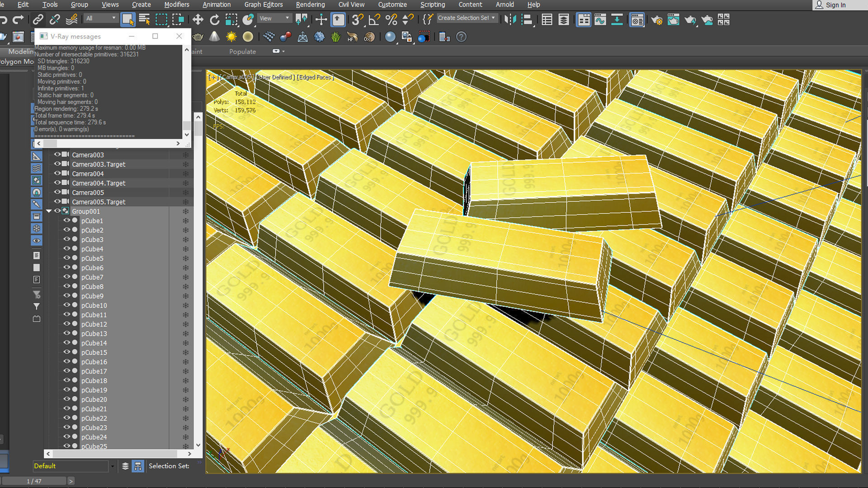Screen dimensions: 868x488
Task: Click the Undo arrow button
Action: (x=4, y=19)
